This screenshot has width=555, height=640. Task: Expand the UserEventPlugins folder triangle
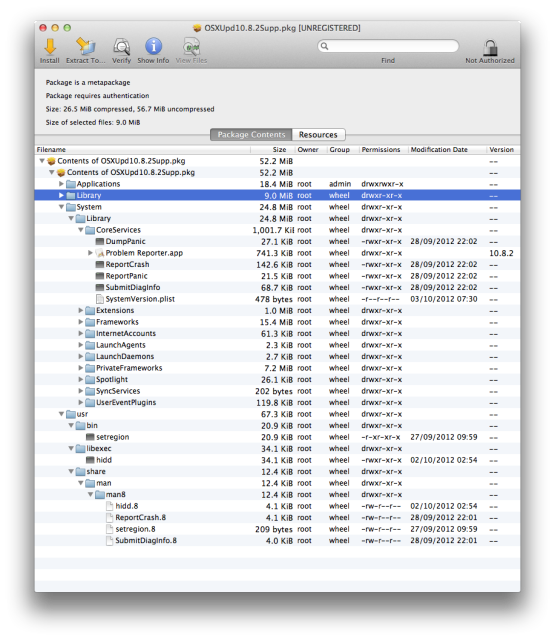pyautogui.click(x=81, y=402)
